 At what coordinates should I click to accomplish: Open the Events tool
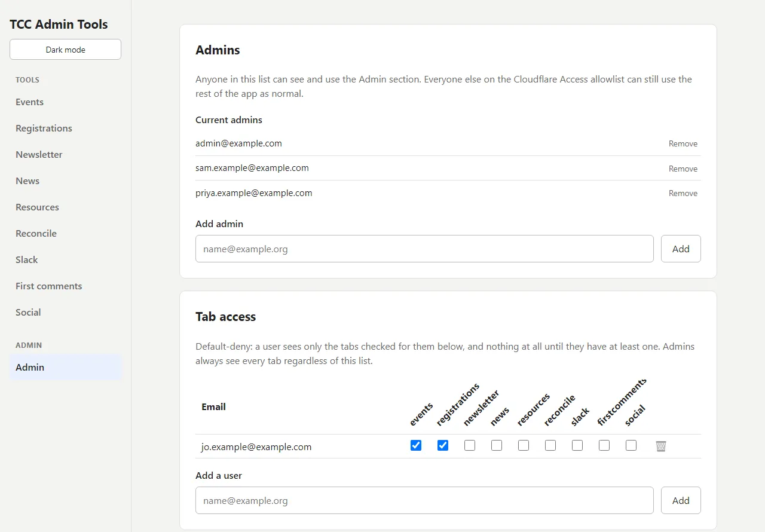[65, 102]
